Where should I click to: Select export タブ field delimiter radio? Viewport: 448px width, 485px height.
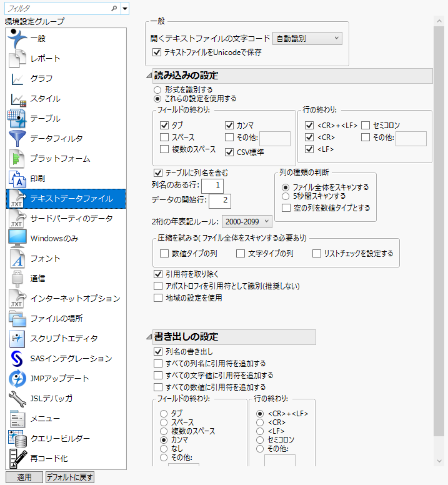point(164,414)
